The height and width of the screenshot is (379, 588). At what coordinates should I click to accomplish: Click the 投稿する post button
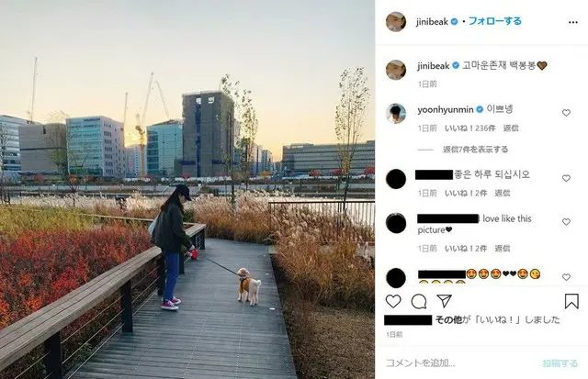pos(560,362)
